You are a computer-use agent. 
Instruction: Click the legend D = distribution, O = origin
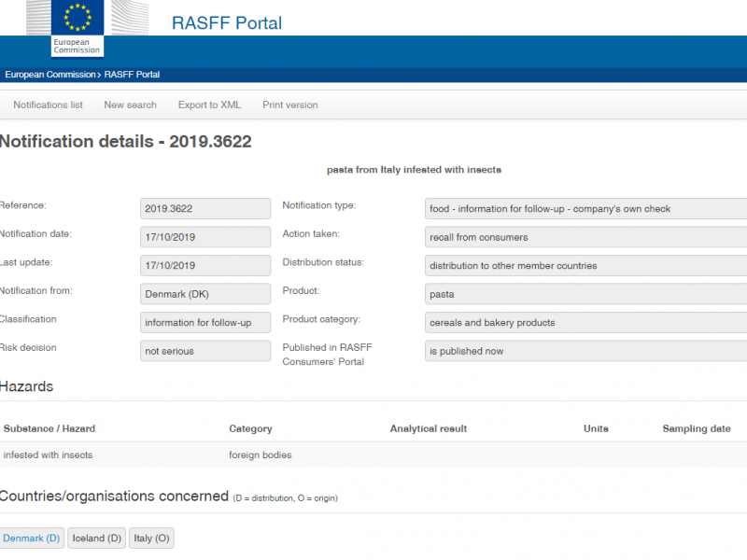tap(286, 498)
